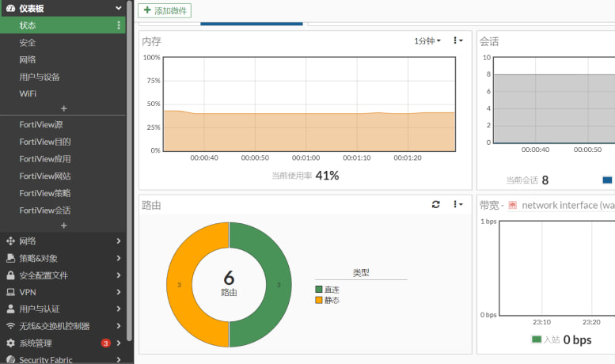Image resolution: width=615 pixels, height=364 pixels.
Task: Open the 1分钟 time range dropdown
Action: (427, 40)
